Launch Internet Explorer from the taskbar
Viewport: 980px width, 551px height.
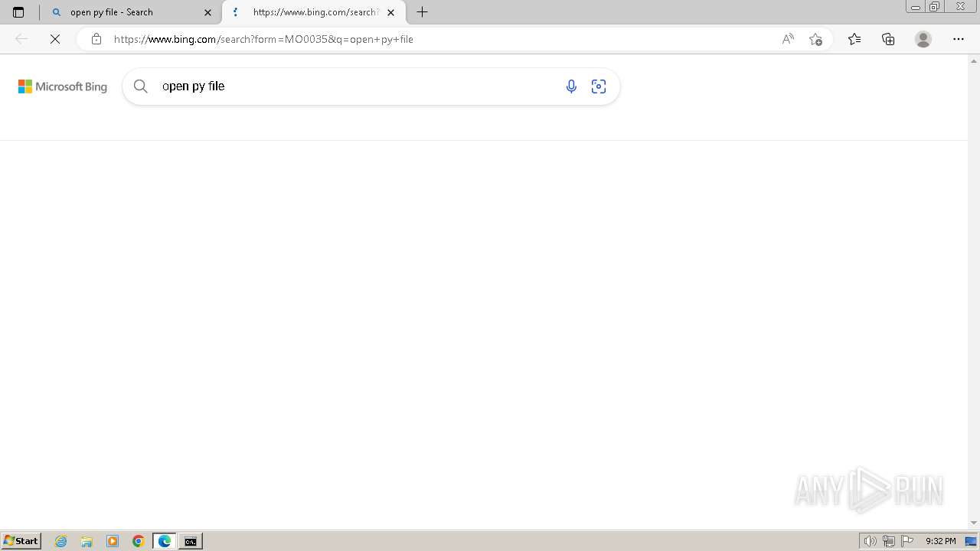point(61,541)
